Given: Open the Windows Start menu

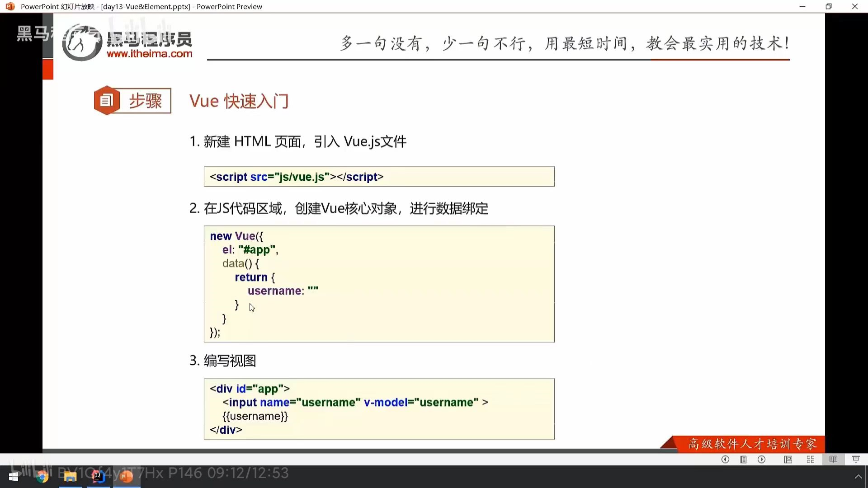Looking at the screenshot, I should (14, 477).
